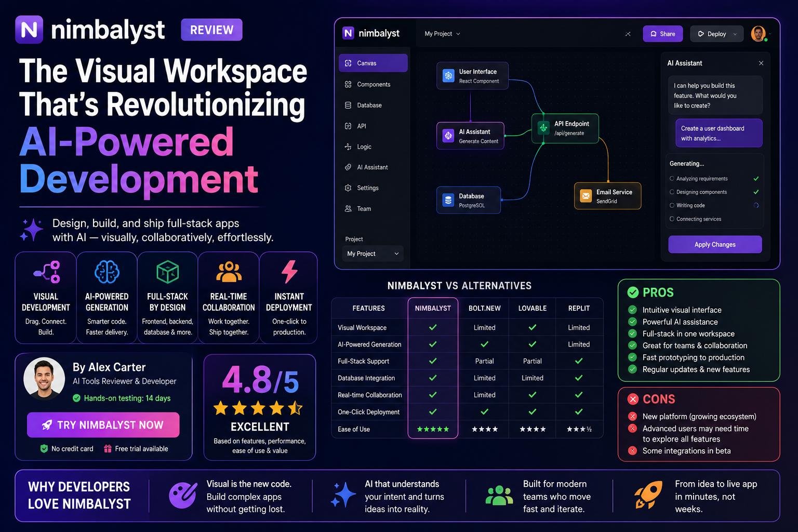Click the Full-Stack by Design cube icon
This screenshot has width=798, height=532.
(168, 272)
